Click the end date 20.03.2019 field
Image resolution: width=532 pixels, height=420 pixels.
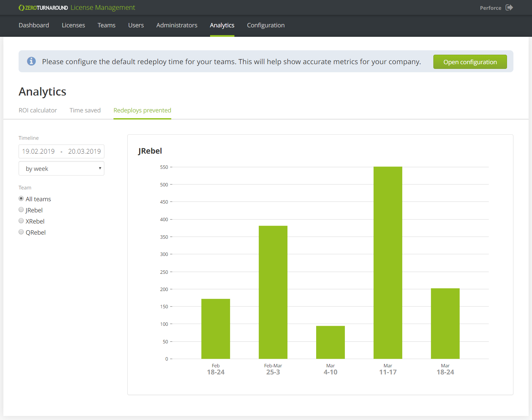tap(84, 151)
